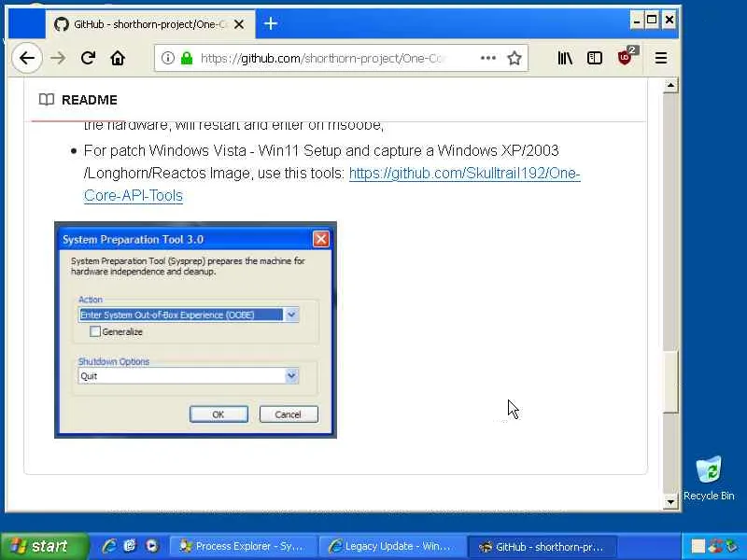Screen dimensions: 747x560
Task: Open the Library bookshelf icon
Action: tap(565, 58)
